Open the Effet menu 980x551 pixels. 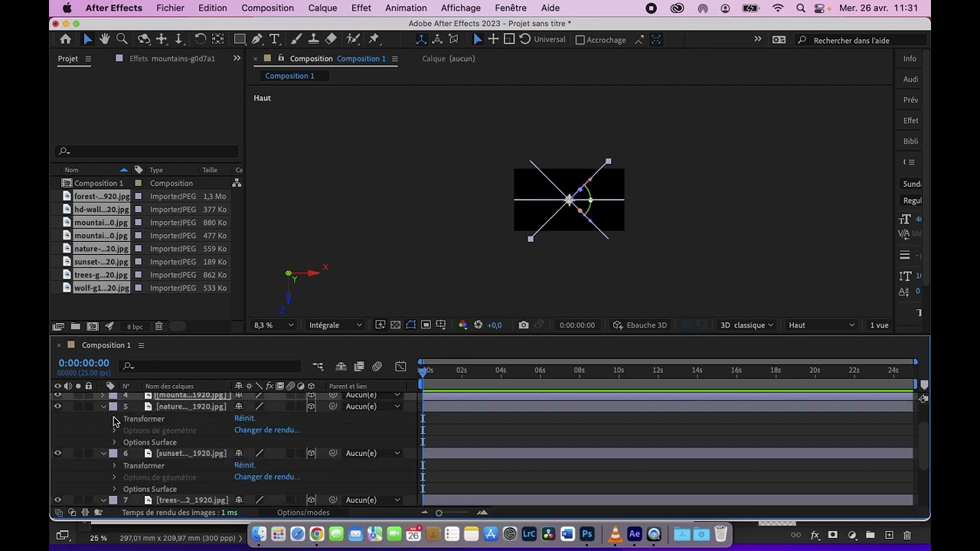pyautogui.click(x=361, y=8)
